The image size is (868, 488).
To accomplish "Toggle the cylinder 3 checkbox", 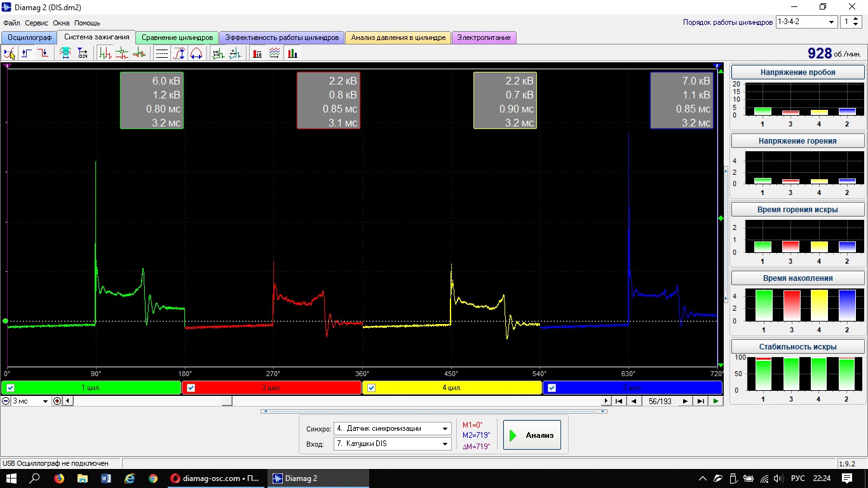I will point(191,388).
